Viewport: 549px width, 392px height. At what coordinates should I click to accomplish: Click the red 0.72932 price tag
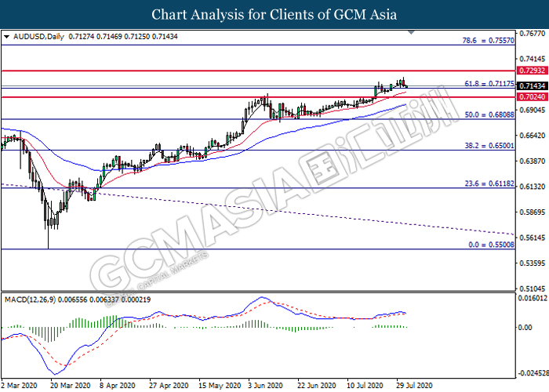pos(532,71)
